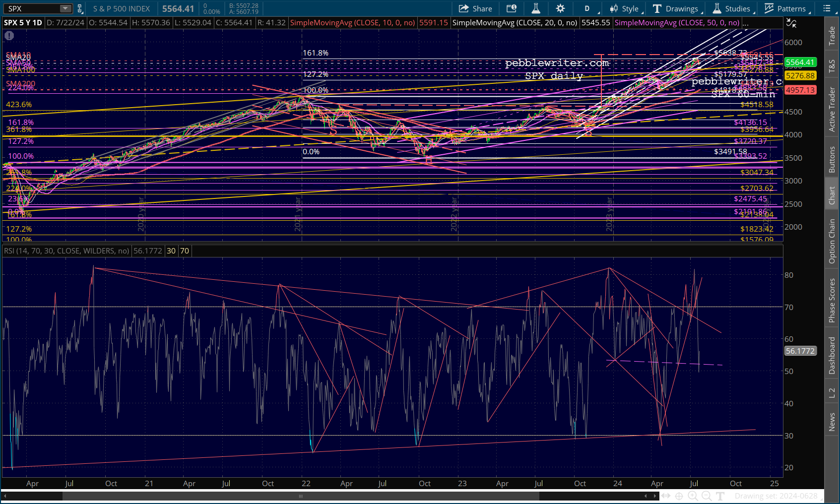
Task: Open chart settings gear icon
Action: point(560,8)
